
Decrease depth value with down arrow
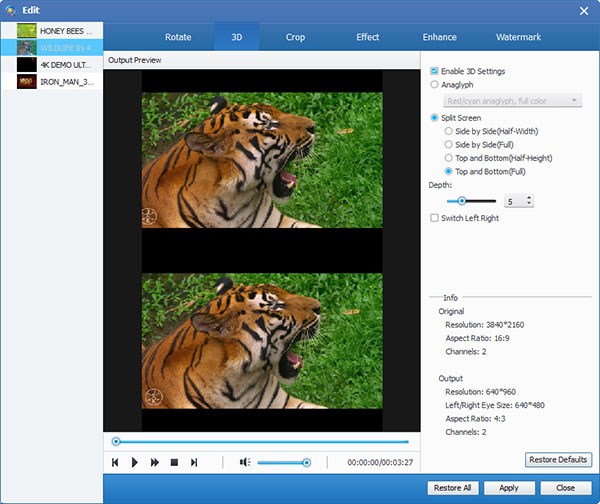click(528, 204)
